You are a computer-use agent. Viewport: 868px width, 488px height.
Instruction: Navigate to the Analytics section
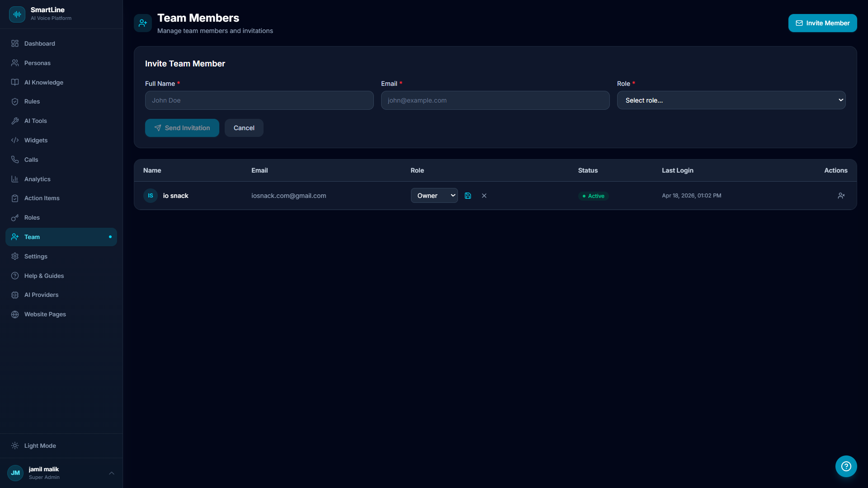coord(37,179)
